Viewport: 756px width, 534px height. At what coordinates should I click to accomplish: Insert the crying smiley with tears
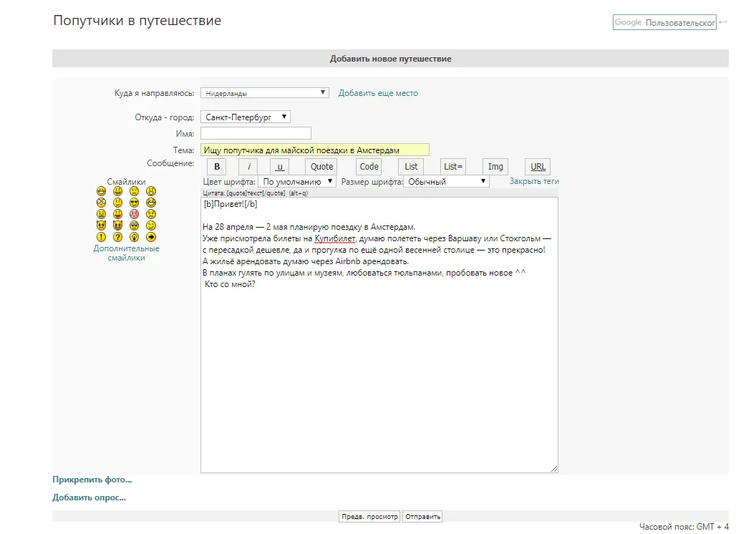(x=151, y=214)
